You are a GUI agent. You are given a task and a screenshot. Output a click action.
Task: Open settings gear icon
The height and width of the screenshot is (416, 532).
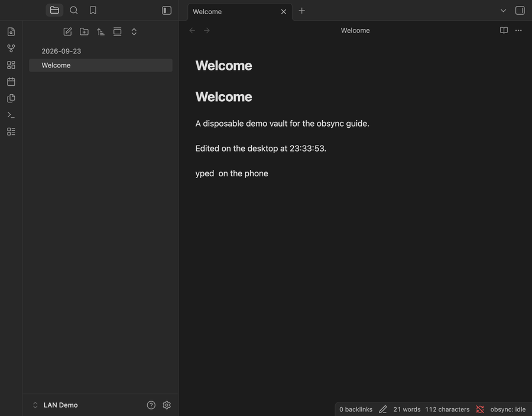coord(167,405)
